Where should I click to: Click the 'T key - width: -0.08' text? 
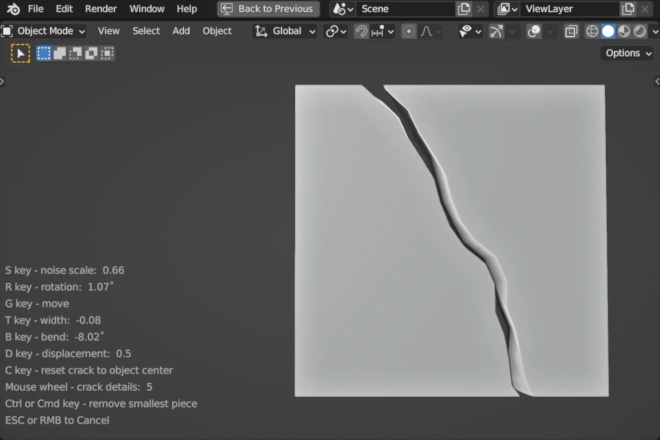tap(53, 320)
